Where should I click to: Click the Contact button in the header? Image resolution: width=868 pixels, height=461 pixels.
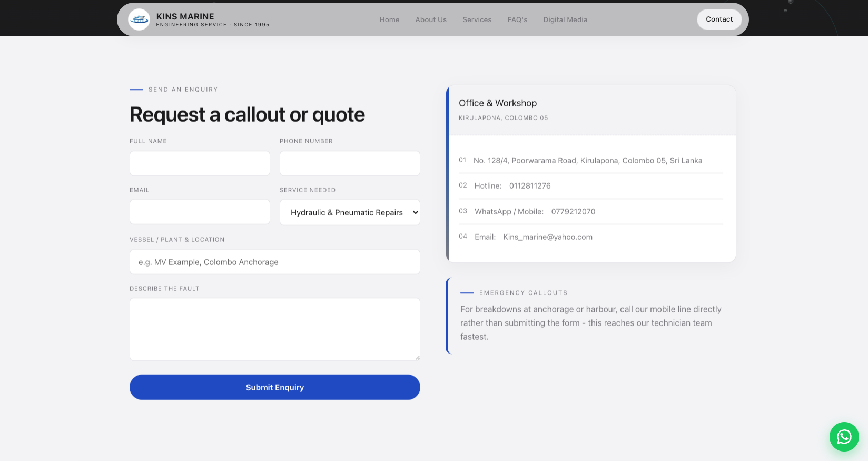coord(719,19)
